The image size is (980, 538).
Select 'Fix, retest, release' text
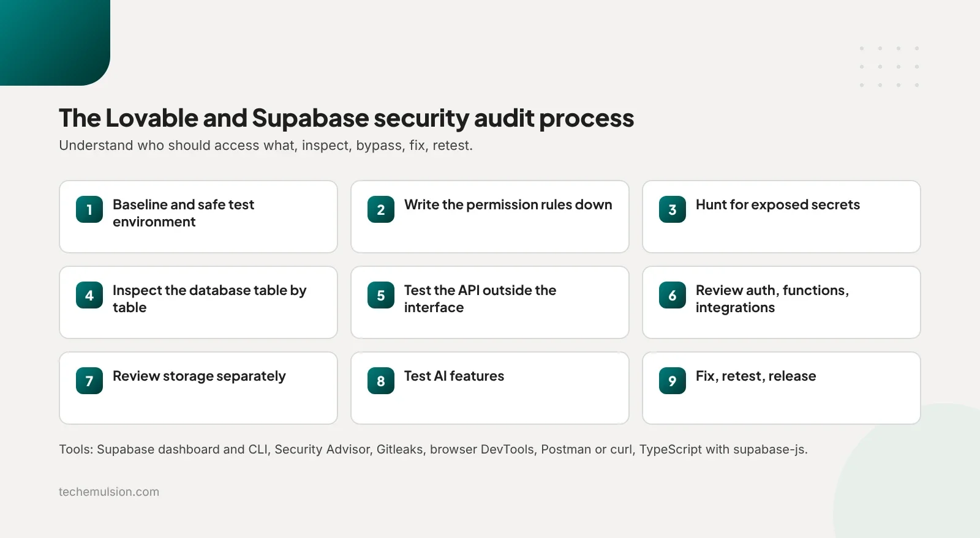(756, 376)
